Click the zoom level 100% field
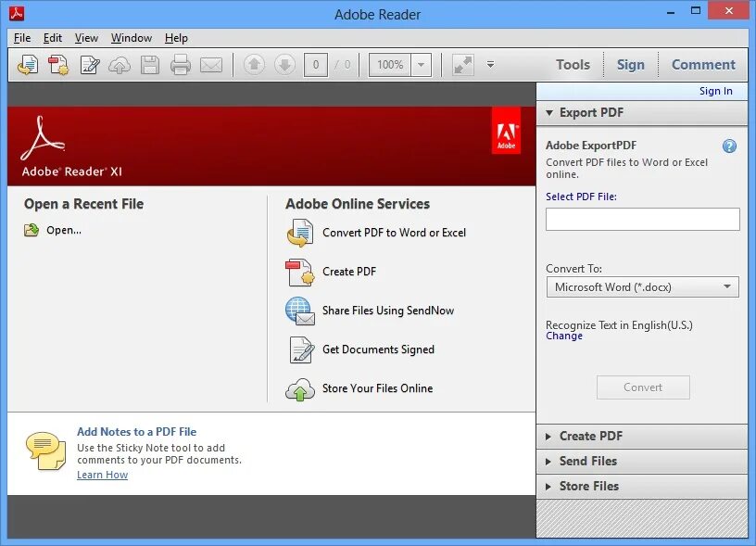The height and width of the screenshot is (546, 756). [x=390, y=65]
